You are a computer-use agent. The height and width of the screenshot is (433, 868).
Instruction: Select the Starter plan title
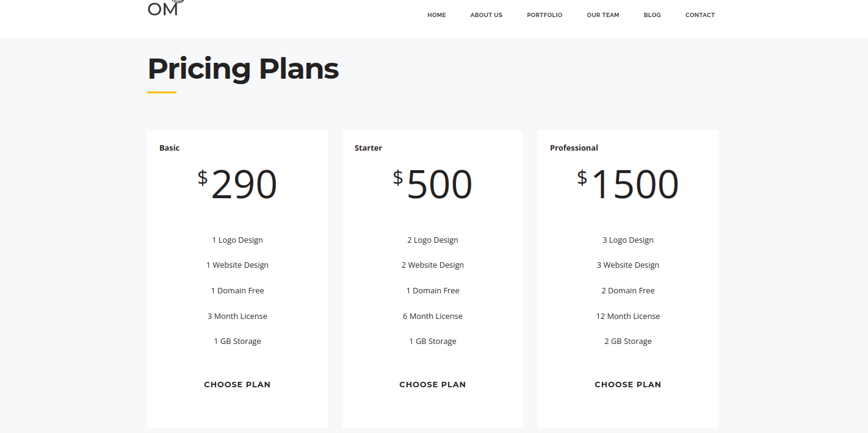click(x=369, y=148)
